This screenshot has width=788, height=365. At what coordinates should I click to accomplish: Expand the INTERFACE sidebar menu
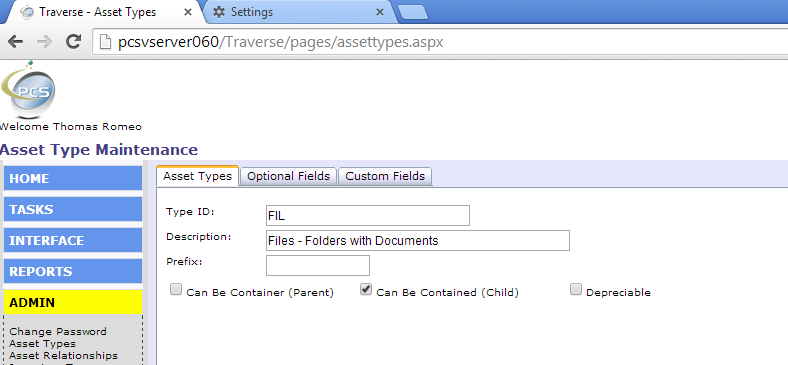click(73, 240)
